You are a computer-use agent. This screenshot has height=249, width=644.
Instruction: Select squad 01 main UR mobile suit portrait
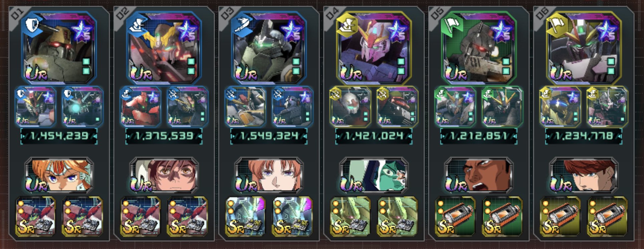[59, 48]
